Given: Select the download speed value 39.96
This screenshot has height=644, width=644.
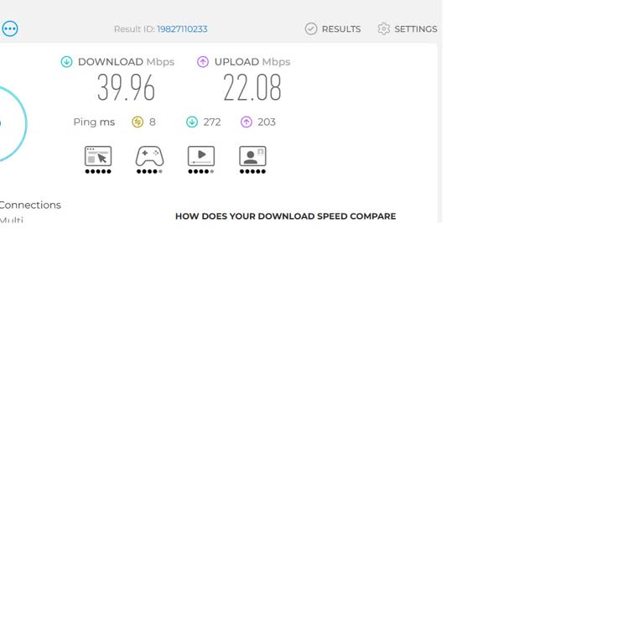Looking at the screenshot, I should [126, 87].
